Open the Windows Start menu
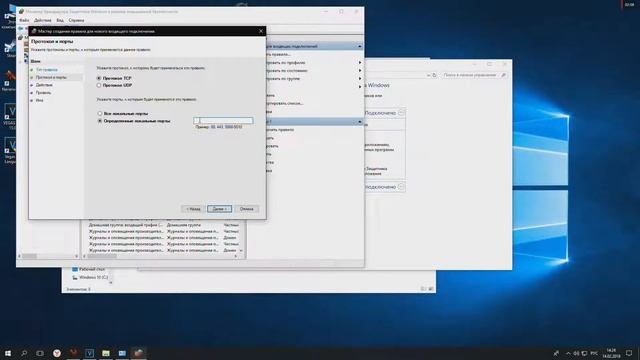 (8, 353)
